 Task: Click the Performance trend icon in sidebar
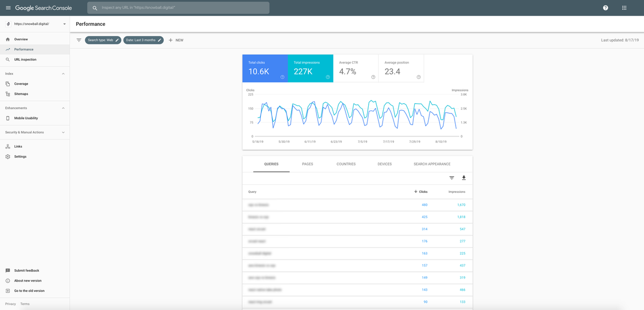(8, 49)
